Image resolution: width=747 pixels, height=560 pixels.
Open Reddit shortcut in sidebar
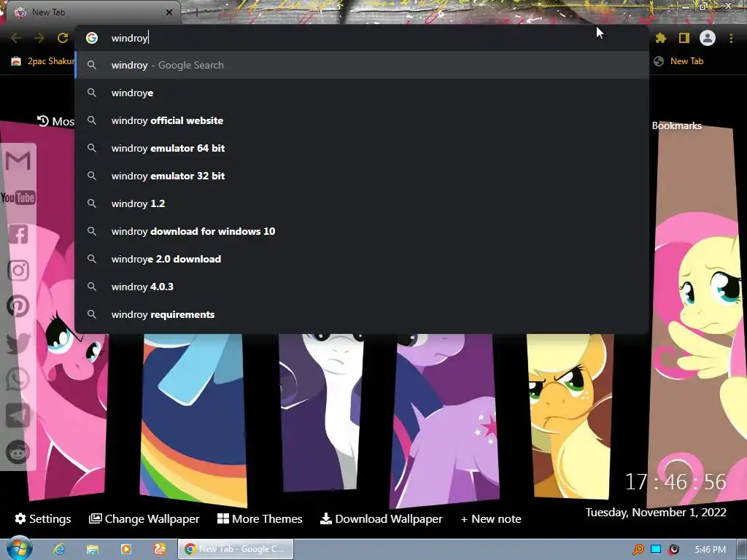(18, 452)
